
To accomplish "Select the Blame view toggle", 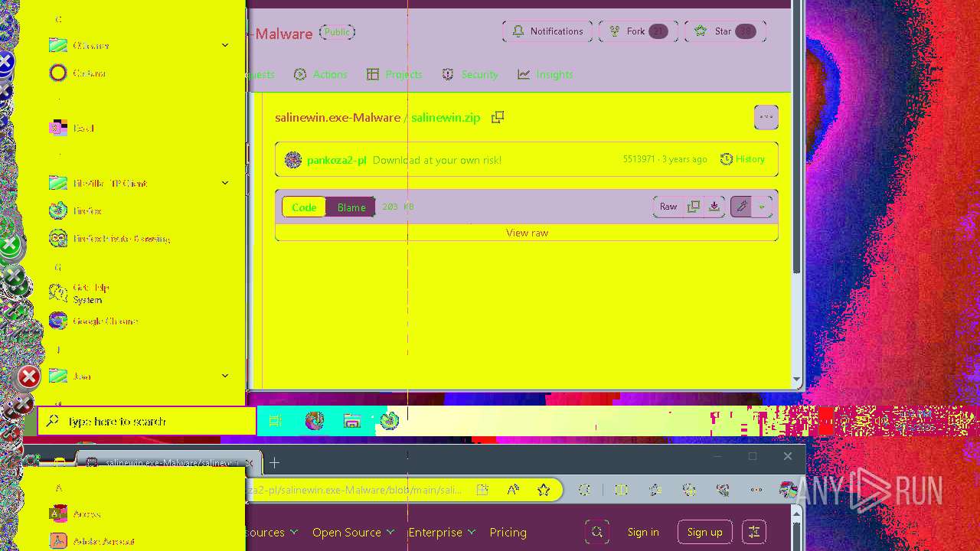I will point(351,207).
